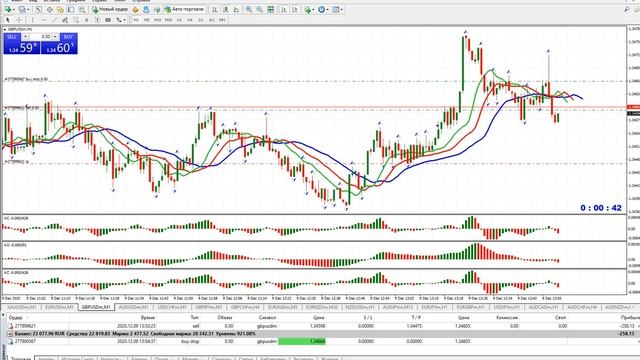Switch timeframe to H1
This screenshot has height=360, width=640.
179,20
